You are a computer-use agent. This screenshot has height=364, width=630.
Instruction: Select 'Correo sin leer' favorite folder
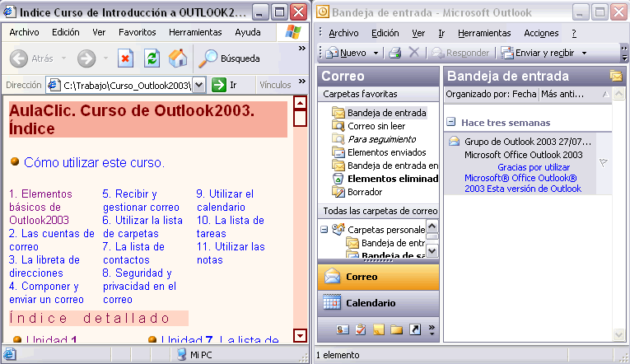376,126
